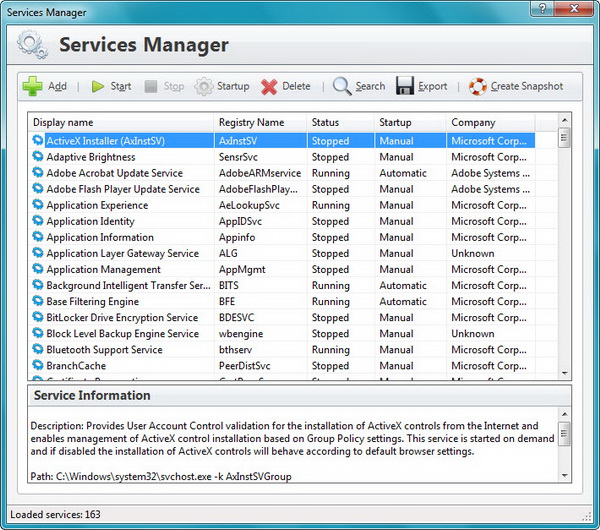Viewport: 600px width, 530px height.
Task: Click the icon beside Background Intelligent Transfer
Action: pyautogui.click(x=38, y=285)
